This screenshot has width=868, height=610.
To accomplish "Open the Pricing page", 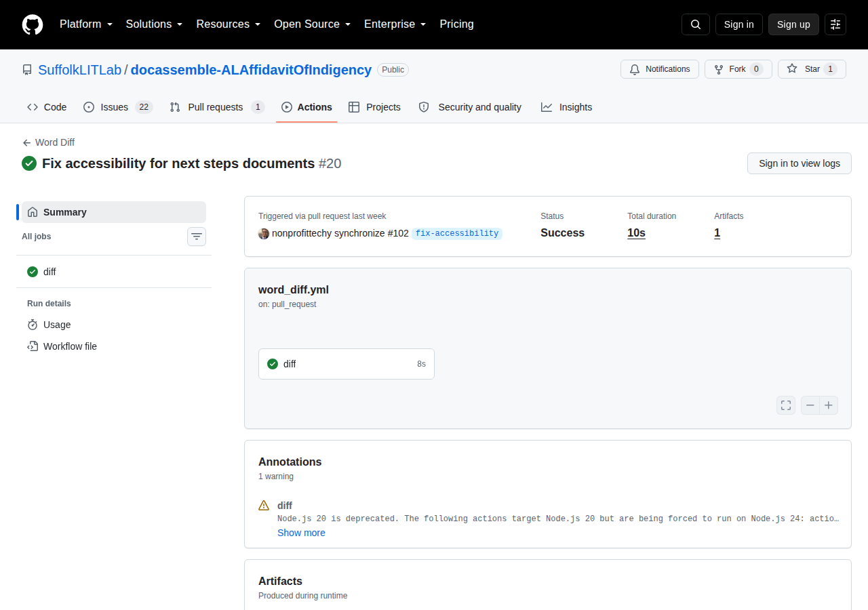I will tap(456, 24).
